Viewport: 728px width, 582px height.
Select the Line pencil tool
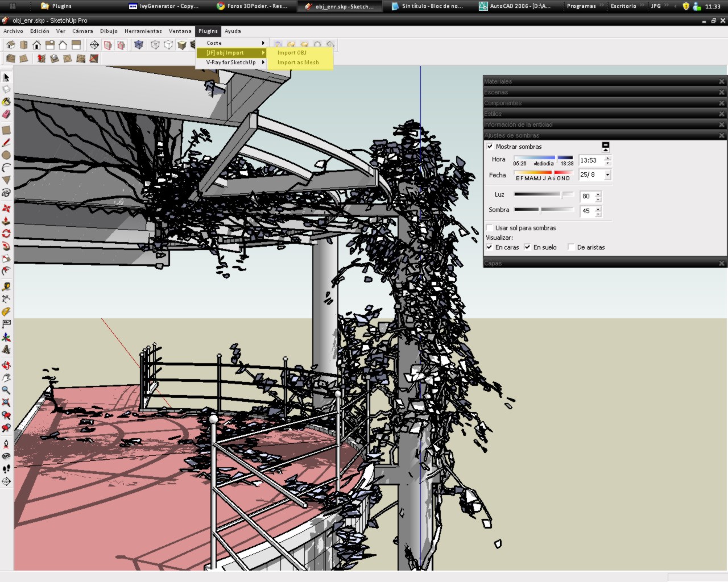coord(6,143)
